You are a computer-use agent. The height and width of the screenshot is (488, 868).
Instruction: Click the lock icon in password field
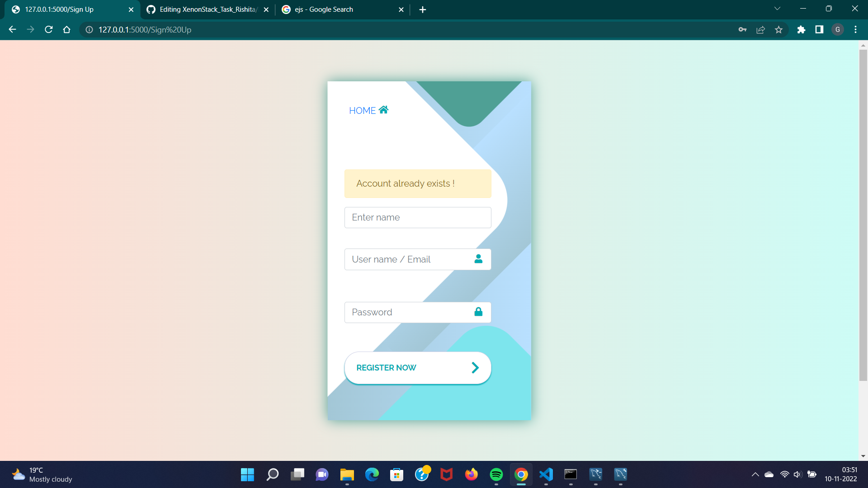coord(478,312)
